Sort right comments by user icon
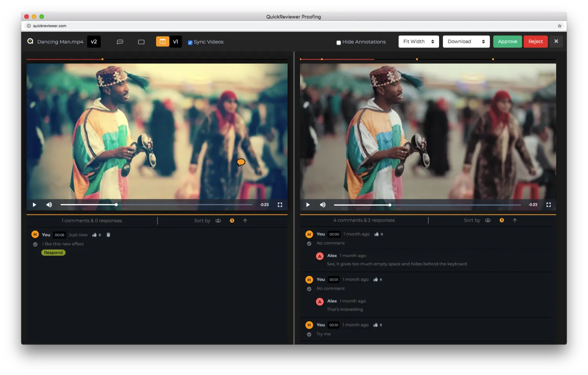The image size is (588, 375). (x=488, y=220)
